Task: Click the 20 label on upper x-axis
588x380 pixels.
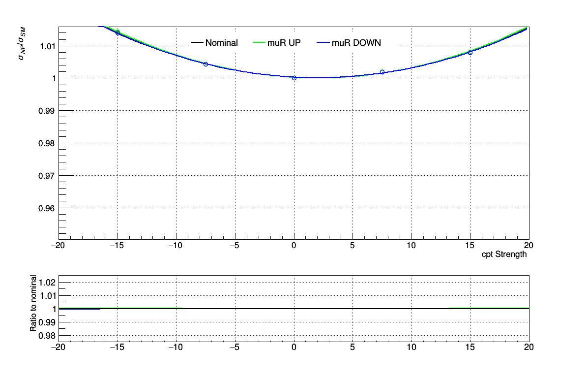Action: tap(529, 245)
